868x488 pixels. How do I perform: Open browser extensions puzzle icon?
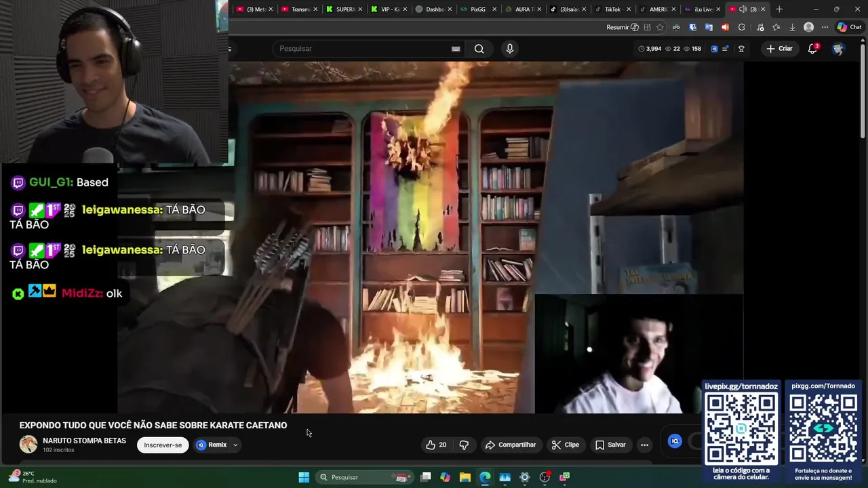pos(741,27)
